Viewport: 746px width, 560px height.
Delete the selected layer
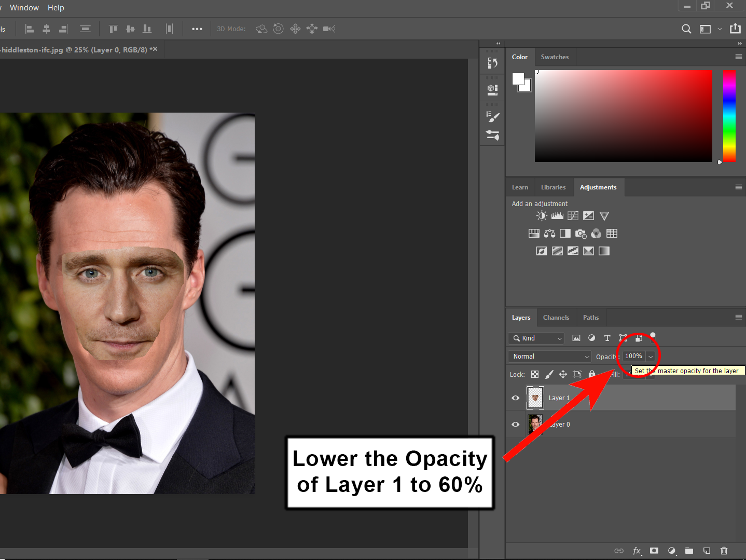pos(724,551)
